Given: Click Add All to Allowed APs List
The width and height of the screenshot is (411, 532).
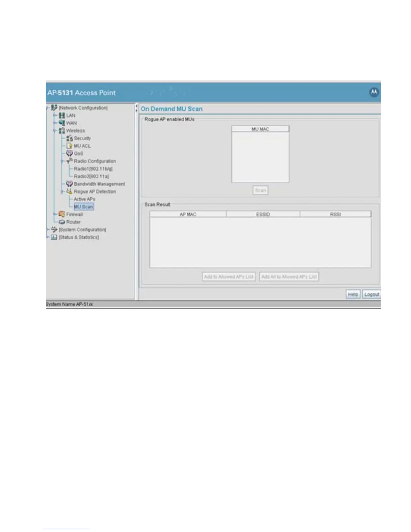Looking at the screenshot, I should [x=289, y=277].
